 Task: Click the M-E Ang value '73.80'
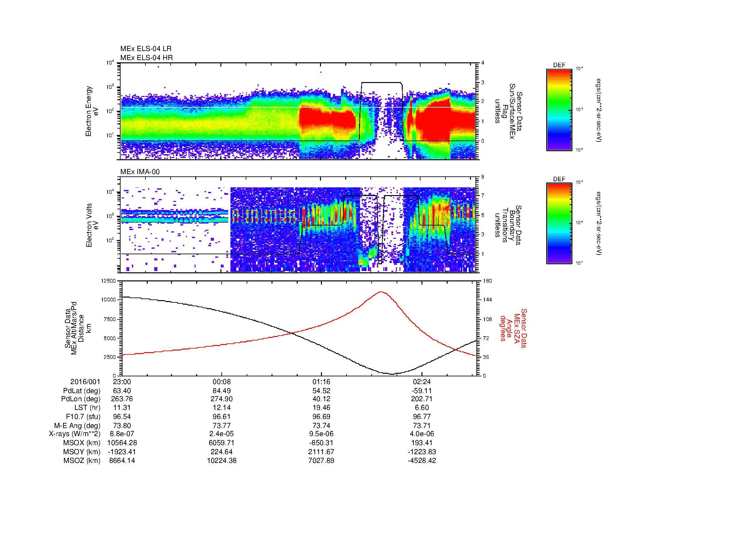pos(122,426)
